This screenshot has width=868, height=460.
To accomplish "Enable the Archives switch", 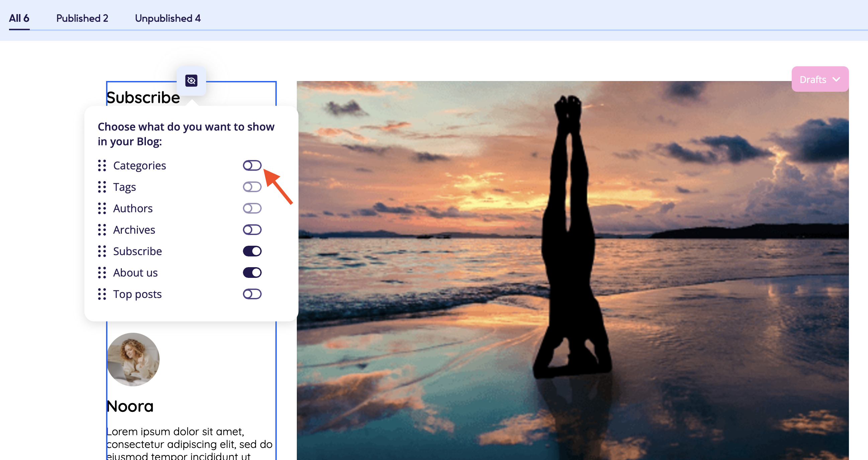I will tap(252, 230).
